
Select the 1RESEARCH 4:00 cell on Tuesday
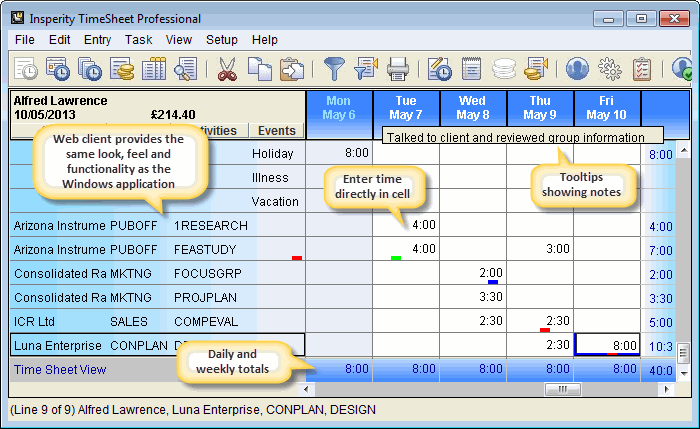click(x=406, y=225)
